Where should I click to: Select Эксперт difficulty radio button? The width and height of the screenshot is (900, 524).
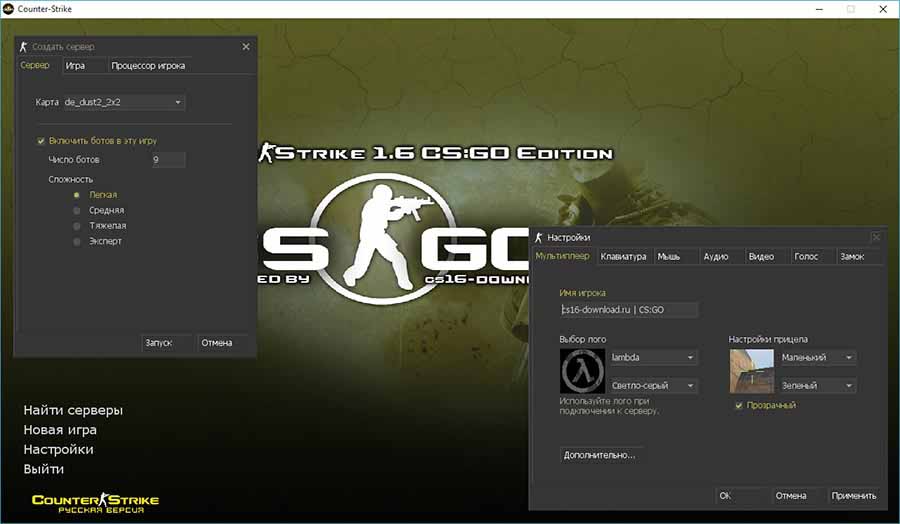(x=76, y=242)
